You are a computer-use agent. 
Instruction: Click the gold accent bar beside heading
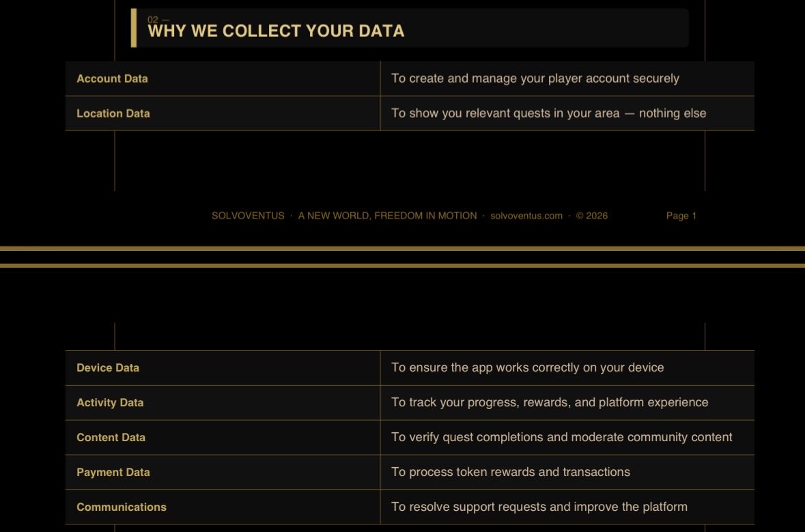pyautogui.click(x=134, y=28)
